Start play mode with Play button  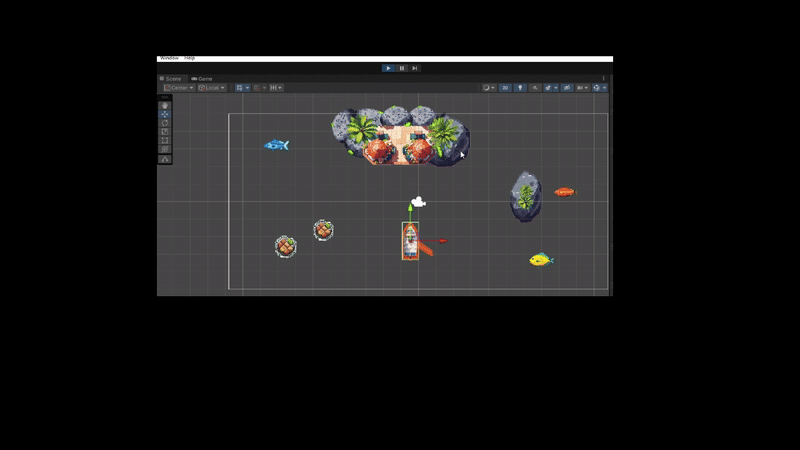pyautogui.click(x=388, y=68)
